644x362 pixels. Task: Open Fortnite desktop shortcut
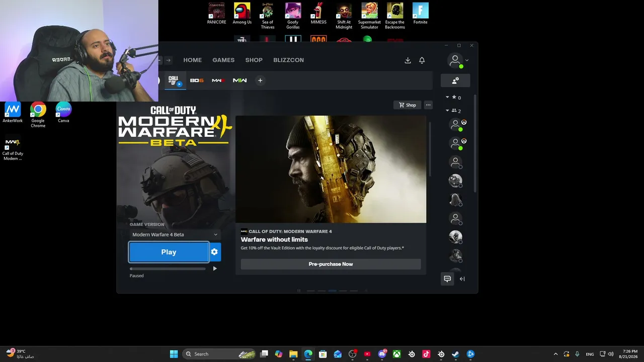[421, 14]
